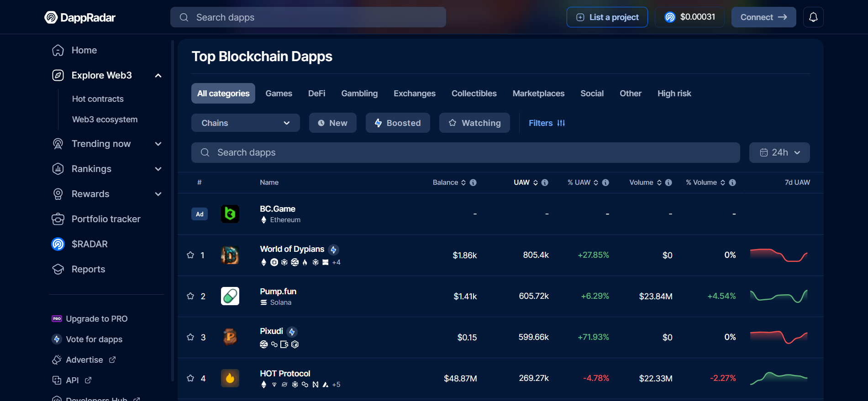Toggle the New filter
Screen dimensions: 868x401
(x=333, y=123)
